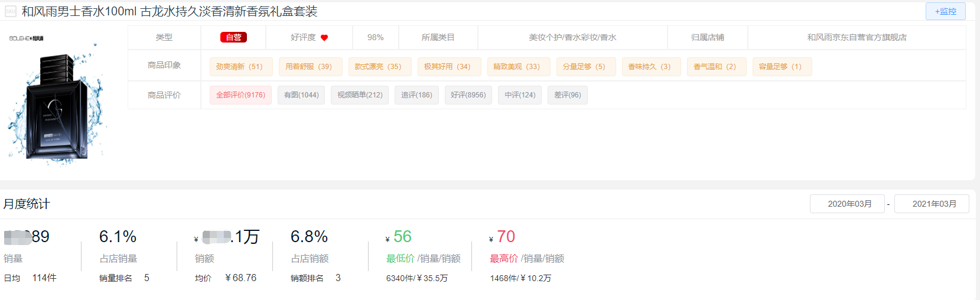Select the 全部评价(9176) review filter

[240, 95]
